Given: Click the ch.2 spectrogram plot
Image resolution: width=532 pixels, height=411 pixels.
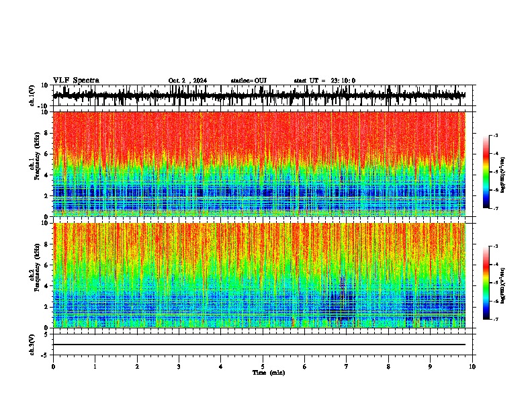Looking at the screenshot, I should [x=259, y=275].
